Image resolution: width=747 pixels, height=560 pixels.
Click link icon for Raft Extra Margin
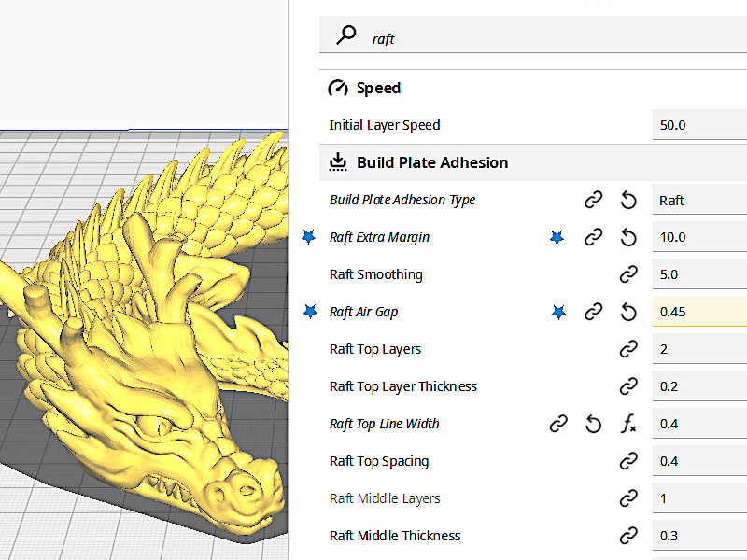tap(594, 237)
